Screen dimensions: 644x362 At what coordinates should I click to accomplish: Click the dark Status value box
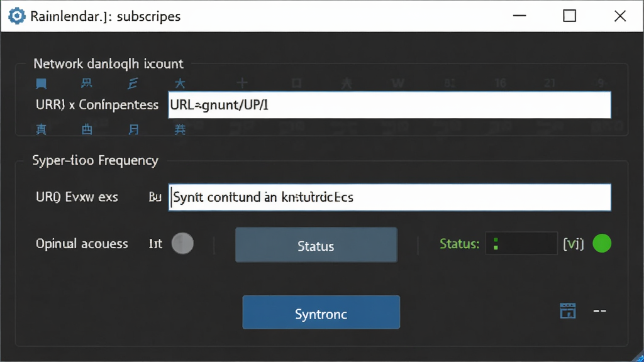pyautogui.click(x=521, y=243)
